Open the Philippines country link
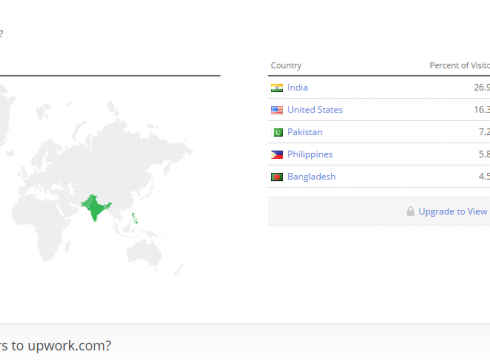The image size is (490, 360). (310, 154)
